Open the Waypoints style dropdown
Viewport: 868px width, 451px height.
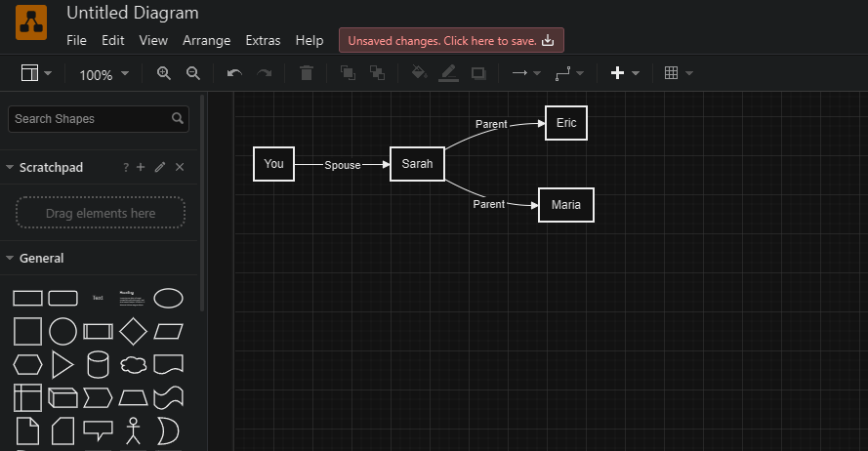[568, 73]
